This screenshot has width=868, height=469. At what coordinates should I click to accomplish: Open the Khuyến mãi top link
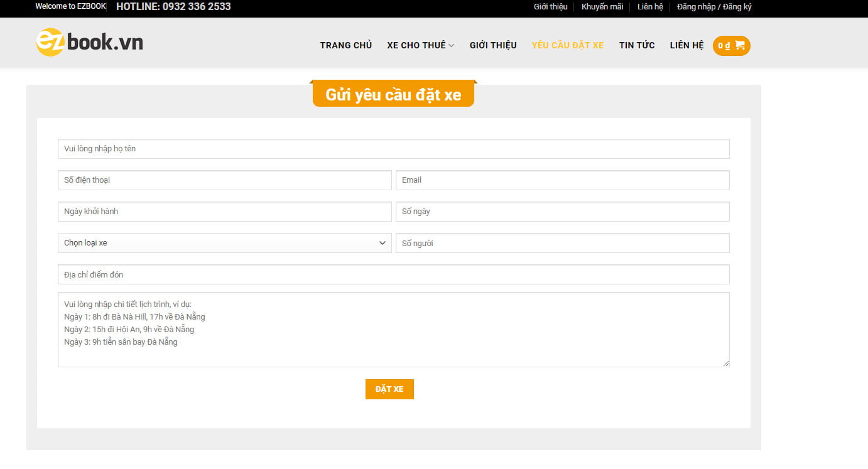click(602, 7)
